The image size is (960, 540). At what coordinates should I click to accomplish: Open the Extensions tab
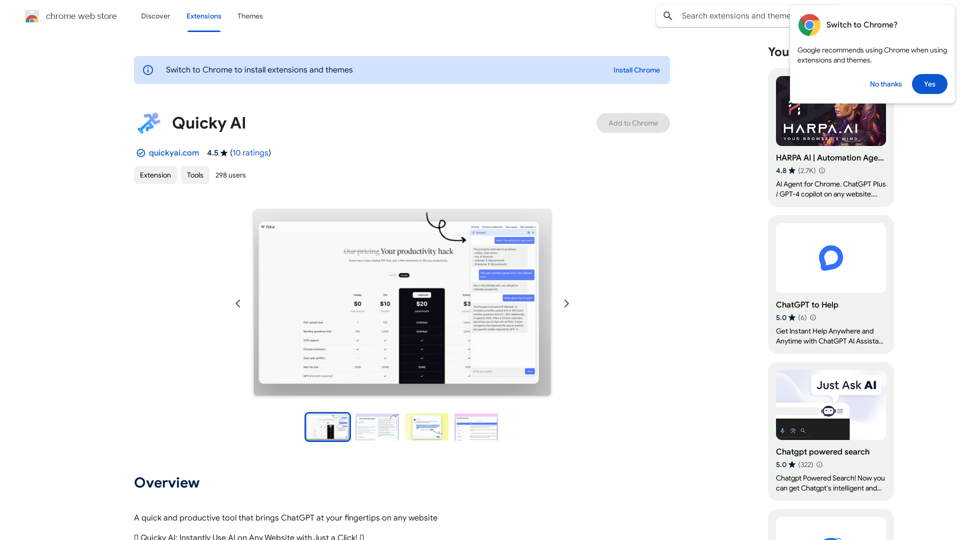[x=204, y=17]
